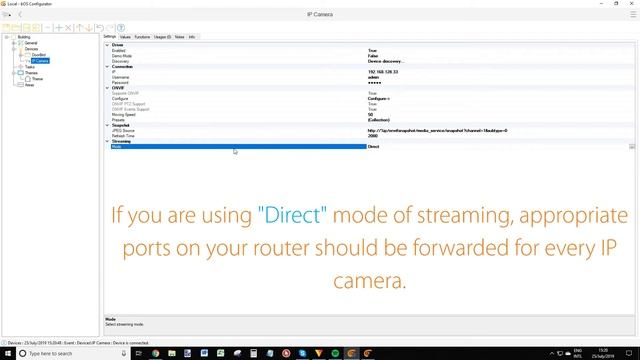Click the third yellow toolbar icon
640x360 pixels.
(x=27, y=28)
